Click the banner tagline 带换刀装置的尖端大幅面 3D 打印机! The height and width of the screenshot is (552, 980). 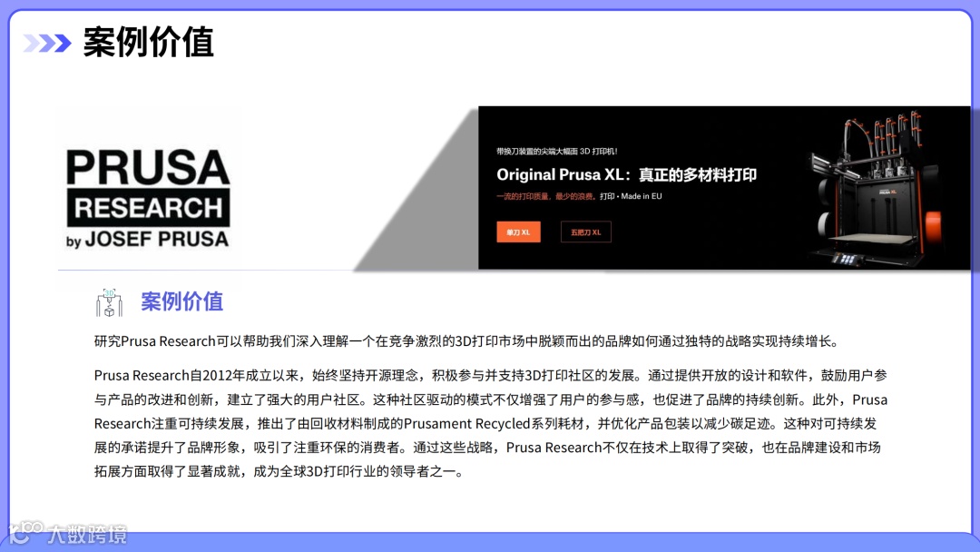(x=557, y=152)
